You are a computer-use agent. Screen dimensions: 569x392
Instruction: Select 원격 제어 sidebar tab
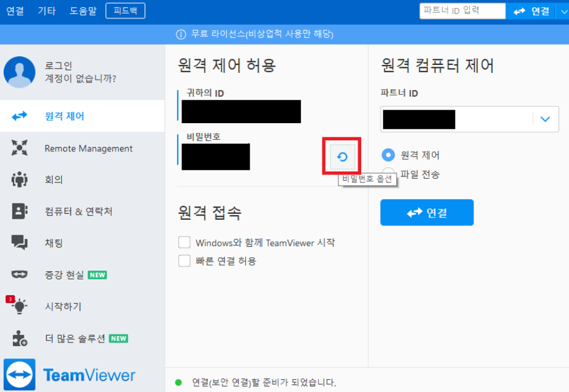coord(82,116)
